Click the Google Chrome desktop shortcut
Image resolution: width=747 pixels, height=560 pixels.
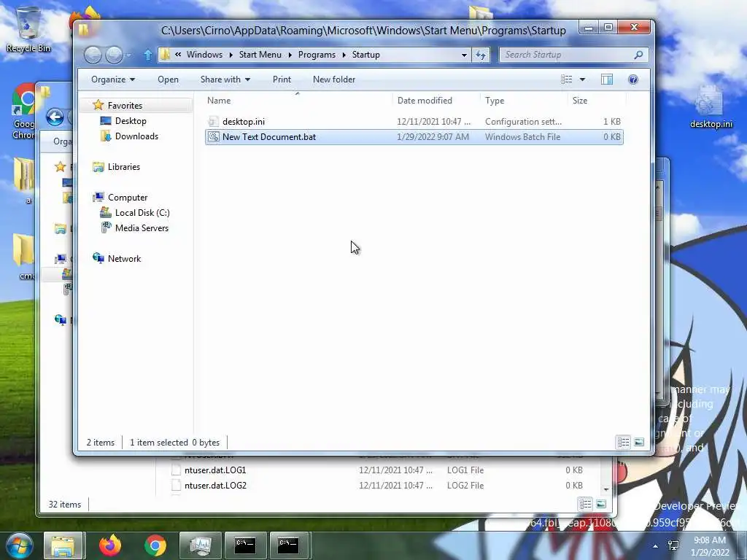(23, 112)
